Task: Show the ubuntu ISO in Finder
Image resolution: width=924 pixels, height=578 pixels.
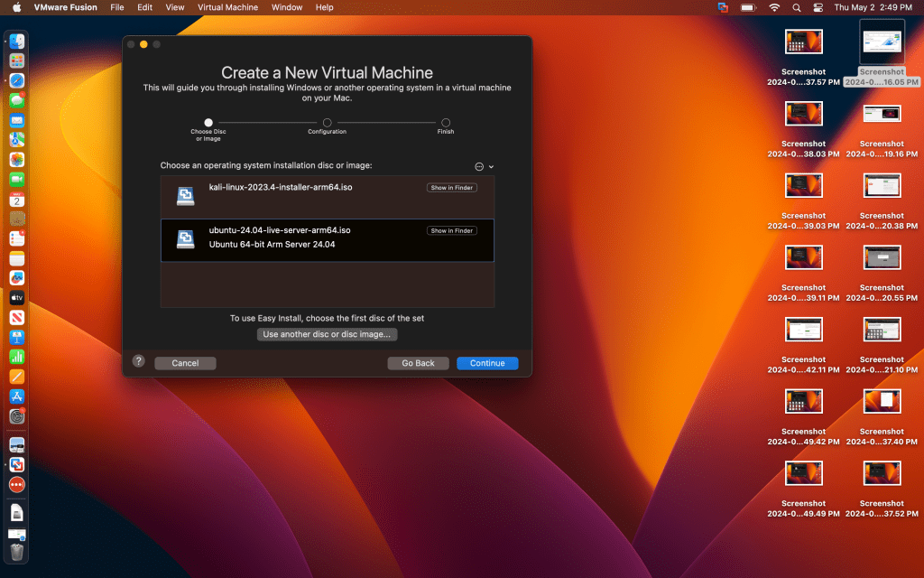Action: (x=451, y=231)
